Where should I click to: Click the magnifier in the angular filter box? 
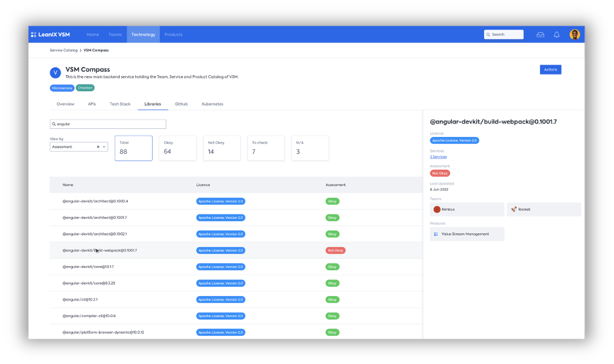pos(54,124)
